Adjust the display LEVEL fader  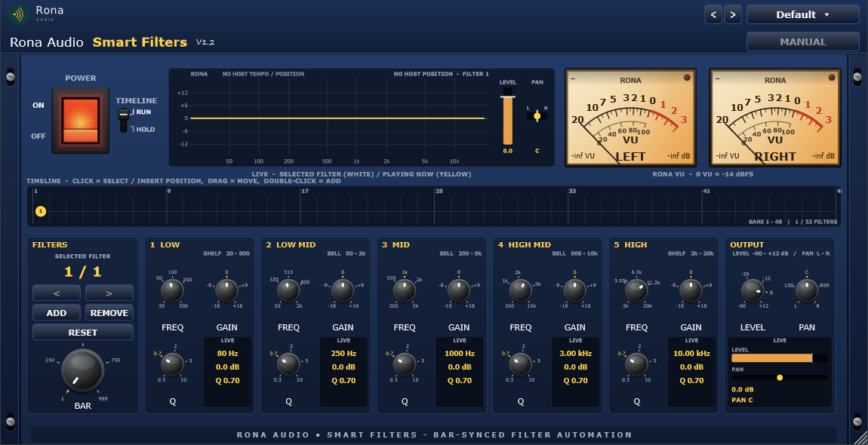pyautogui.click(x=508, y=117)
